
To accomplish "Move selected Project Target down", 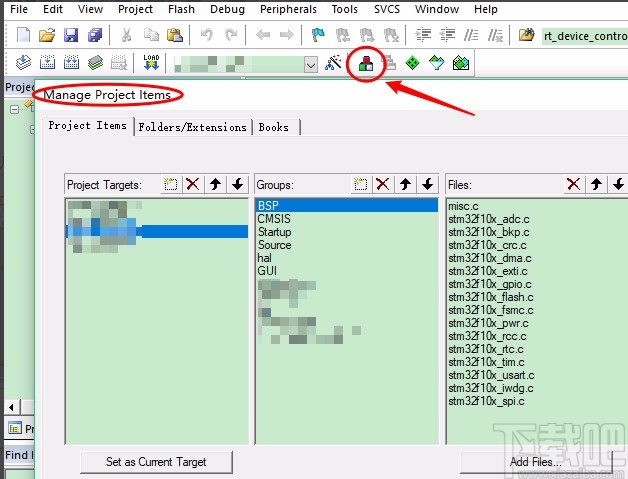I will tap(238, 184).
